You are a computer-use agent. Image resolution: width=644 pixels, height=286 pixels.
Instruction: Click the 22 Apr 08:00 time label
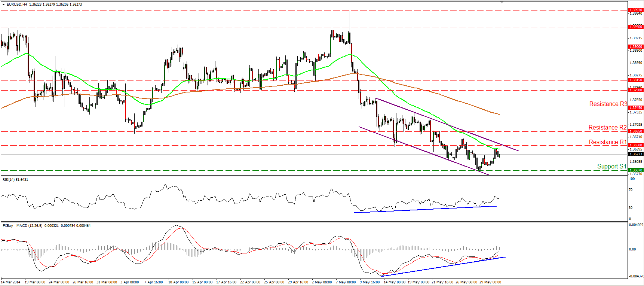250,282
